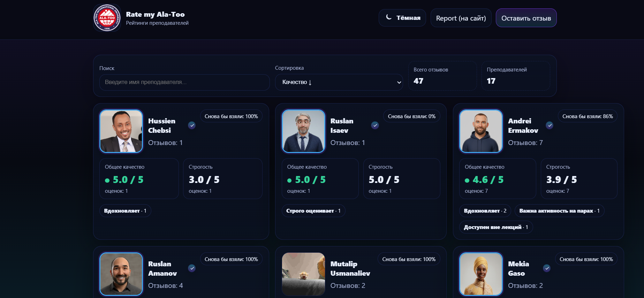Click the Строго оценивает tag
The width and height of the screenshot is (644, 298).
point(313,211)
